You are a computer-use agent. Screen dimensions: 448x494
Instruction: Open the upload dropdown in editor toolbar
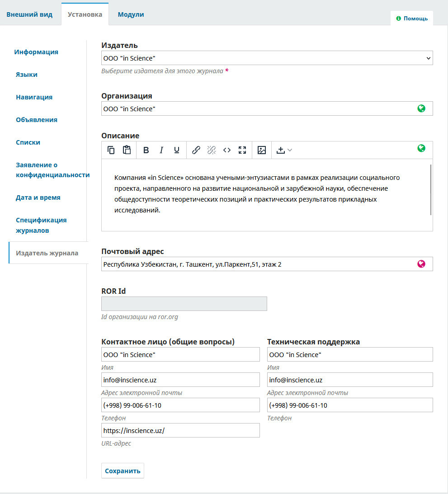[284, 150]
